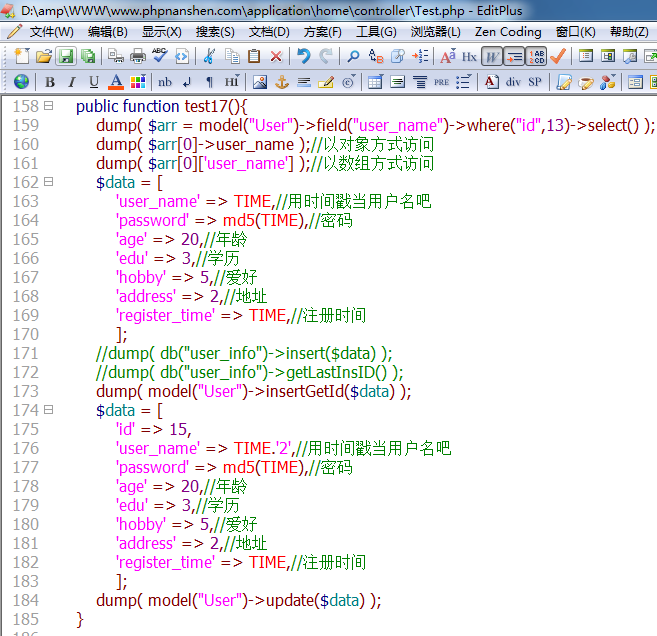Print the document
The width and height of the screenshot is (657, 636).
click(x=138, y=56)
